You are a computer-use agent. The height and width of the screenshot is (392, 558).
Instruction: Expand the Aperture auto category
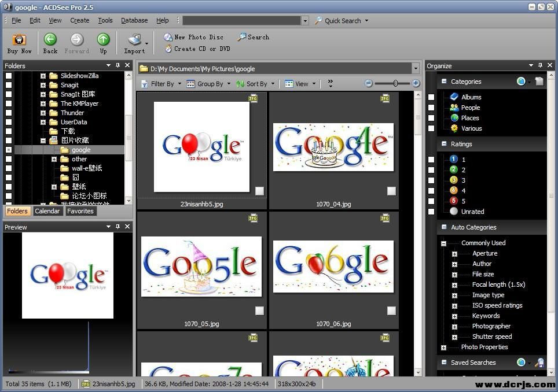(x=454, y=254)
